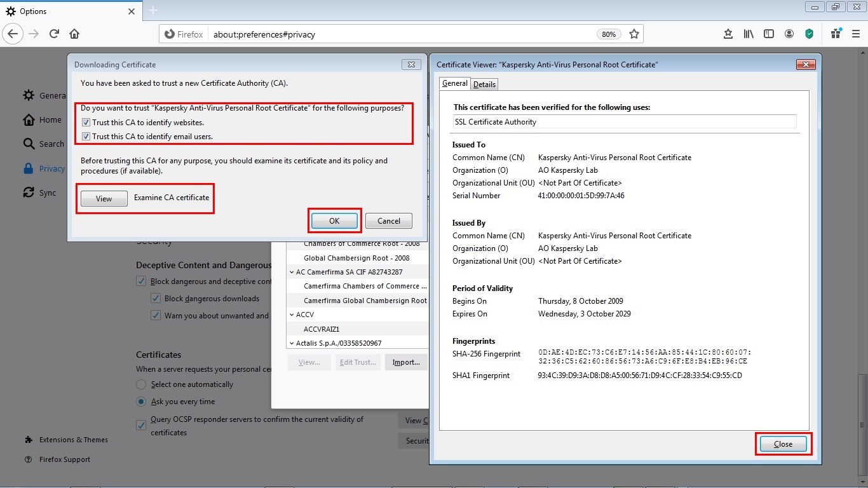
Task: Toggle 'Trust this CA to identify email users'
Action: [86, 137]
